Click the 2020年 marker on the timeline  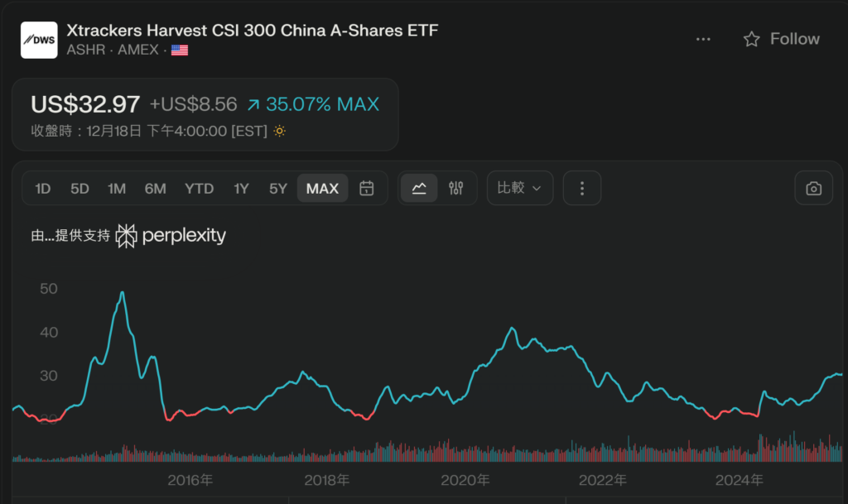pos(465,480)
